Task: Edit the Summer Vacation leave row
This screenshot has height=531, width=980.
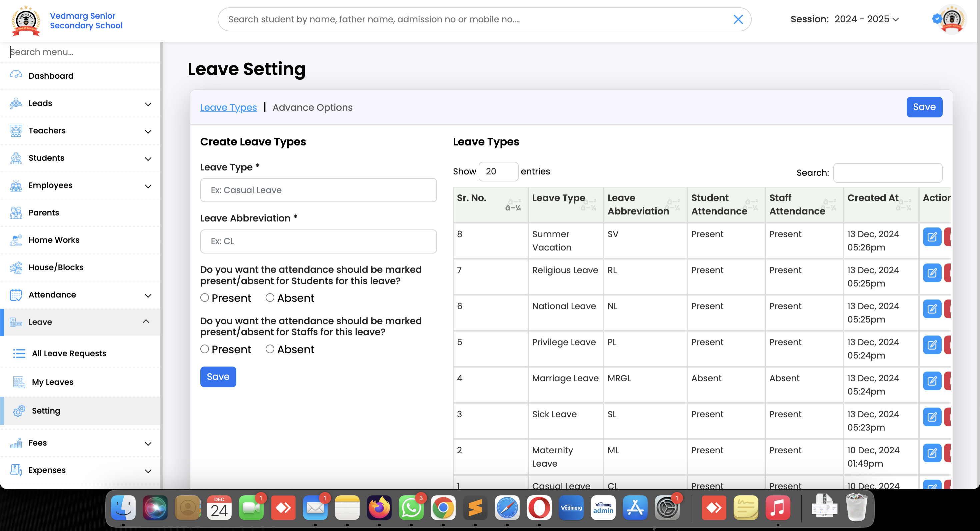Action: point(932,237)
